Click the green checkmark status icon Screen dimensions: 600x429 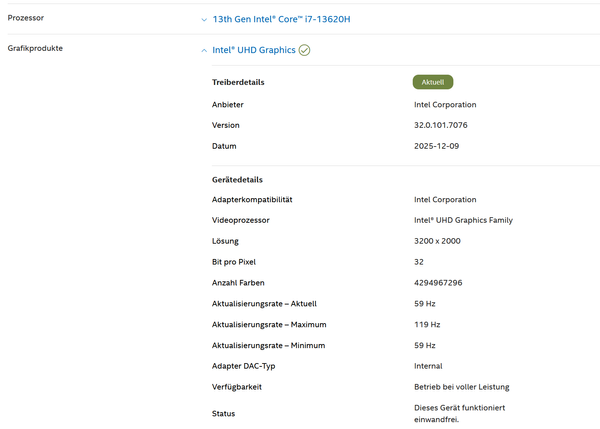(x=304, y=50)
